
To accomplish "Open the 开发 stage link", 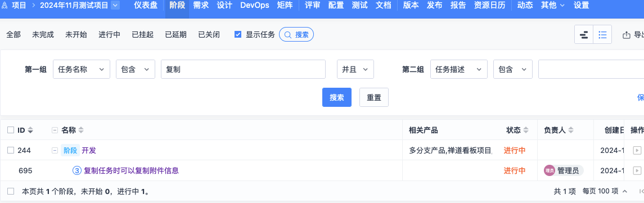I will (x=89, y=150).
